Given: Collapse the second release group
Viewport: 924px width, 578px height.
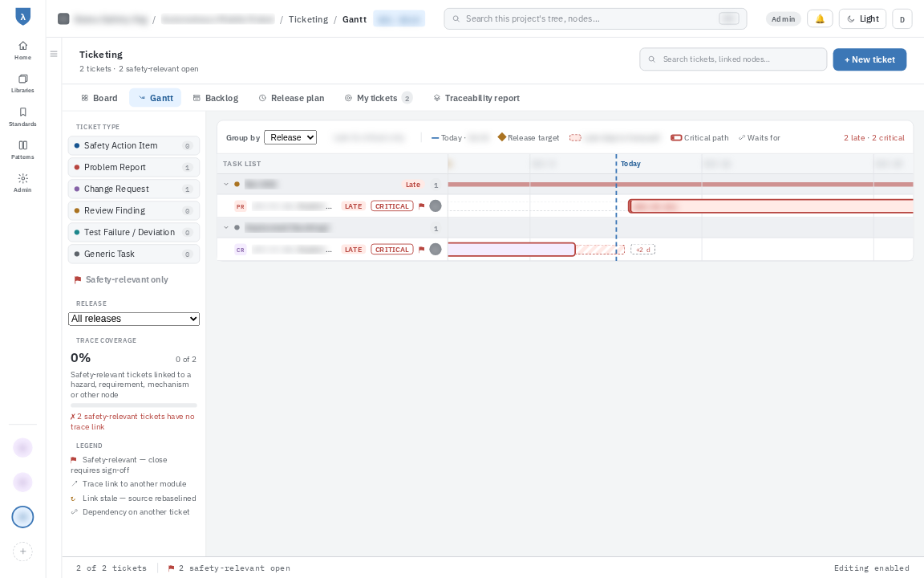Looking at the screenshot, I should pyautogui.click(x=225, y=228).
